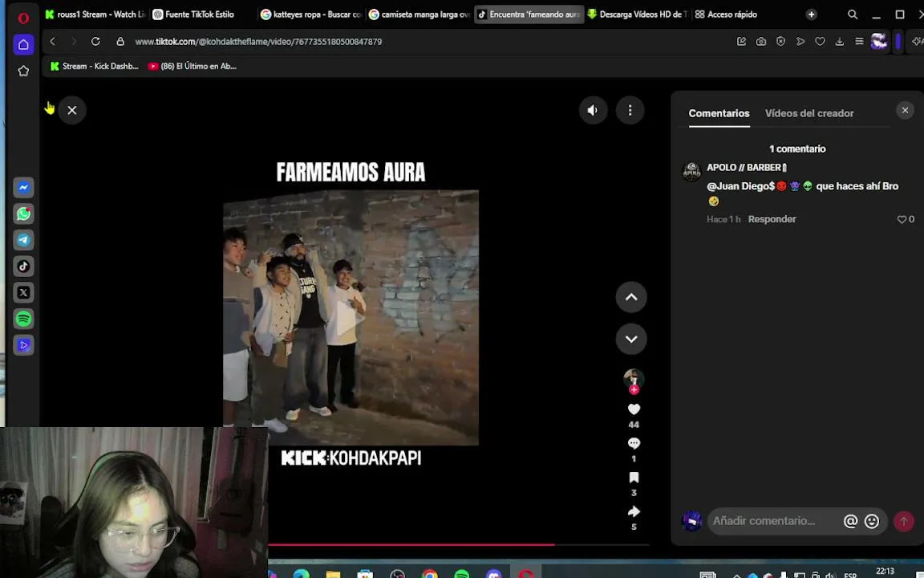
Task: Open Google Chrome from the taskbar
Action: coord(430,574)
